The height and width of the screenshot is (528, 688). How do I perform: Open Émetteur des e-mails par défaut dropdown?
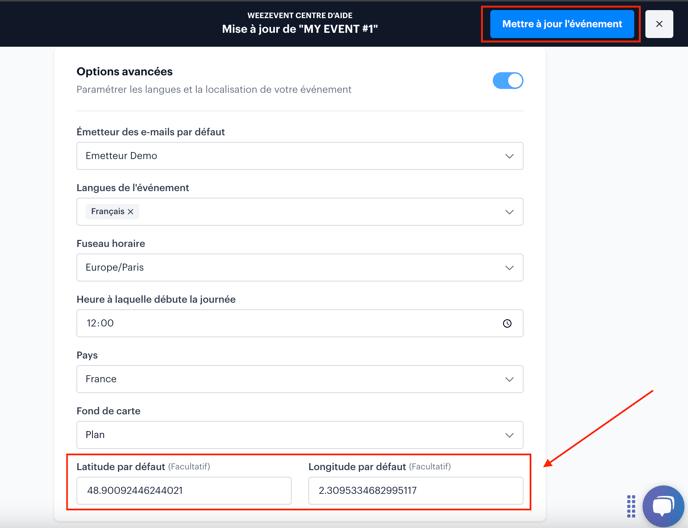click(x=300, y=156)
